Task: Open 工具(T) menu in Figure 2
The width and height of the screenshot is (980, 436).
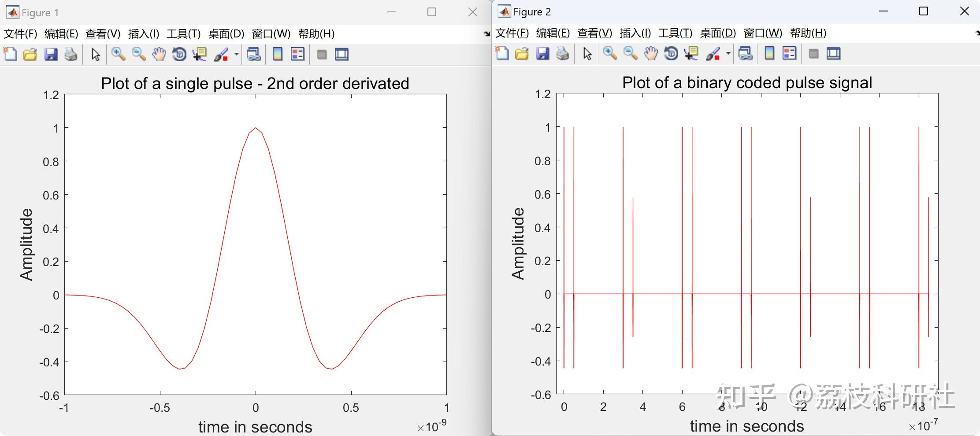Action: 675,33
